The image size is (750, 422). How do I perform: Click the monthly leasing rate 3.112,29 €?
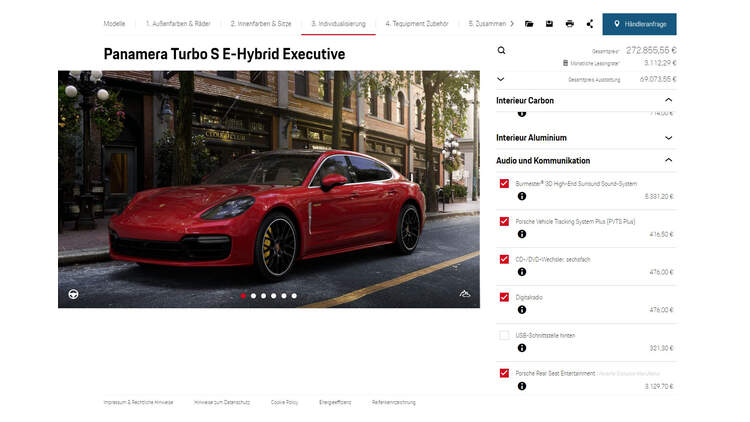[660, 63]
